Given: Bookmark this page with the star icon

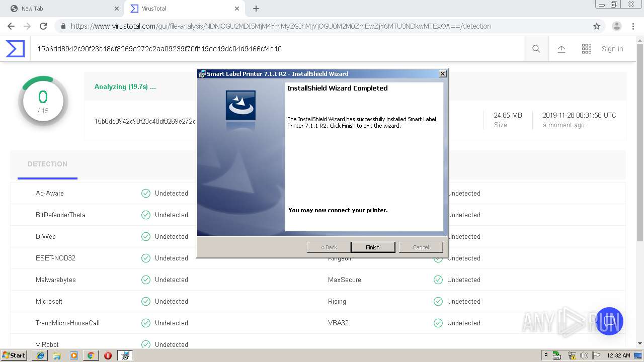Looking at the screenshot, I should 597,26.
